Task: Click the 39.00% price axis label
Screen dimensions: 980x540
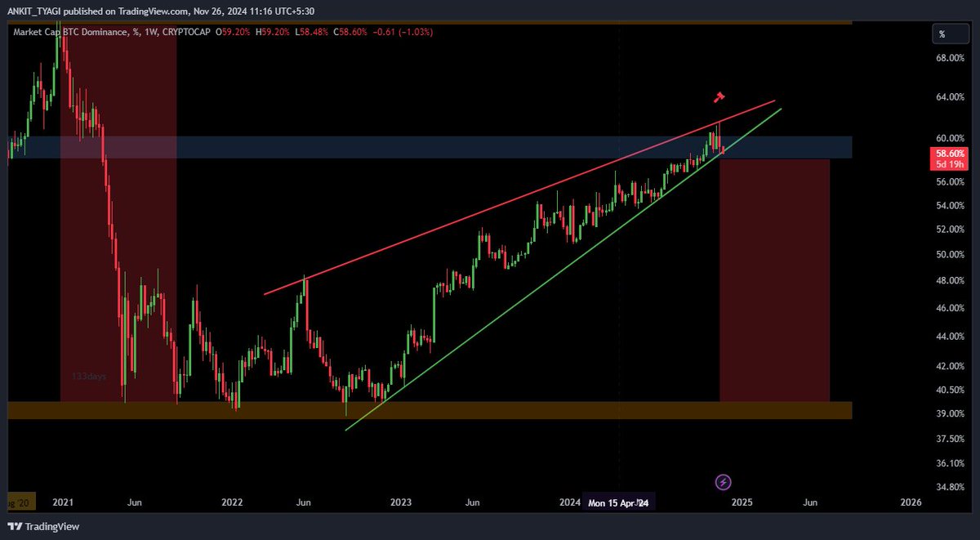Action: click(950, 413)
